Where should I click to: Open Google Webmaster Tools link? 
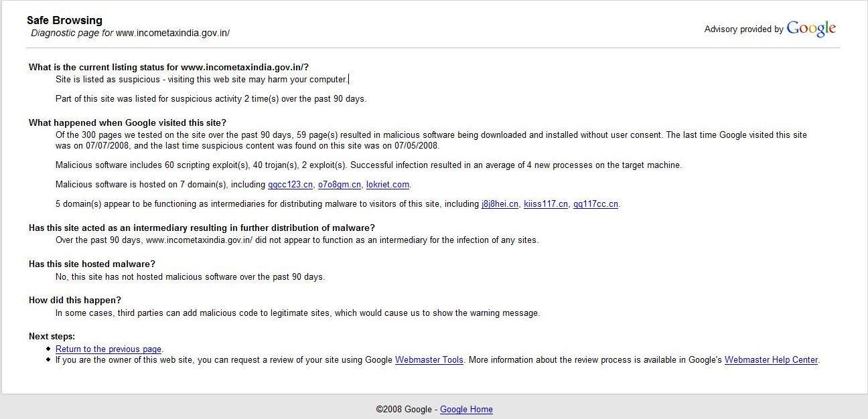click(429, 360)
